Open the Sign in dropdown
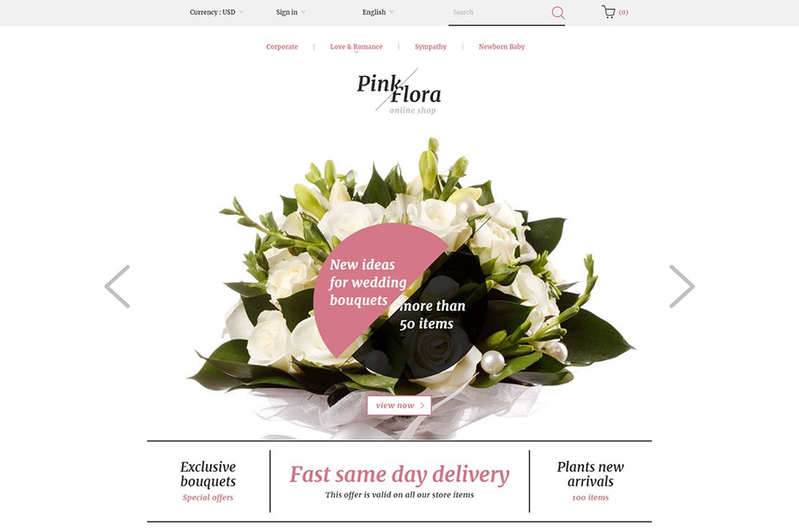The width and height of the screenshot is (799, 532). (x=291, y=12)
